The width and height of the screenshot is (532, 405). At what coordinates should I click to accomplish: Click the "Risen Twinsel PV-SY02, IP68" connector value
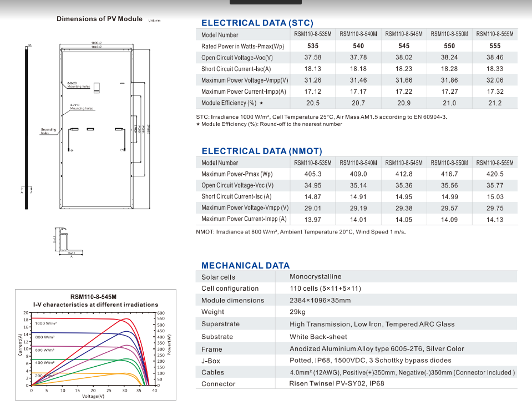point(337,383)
